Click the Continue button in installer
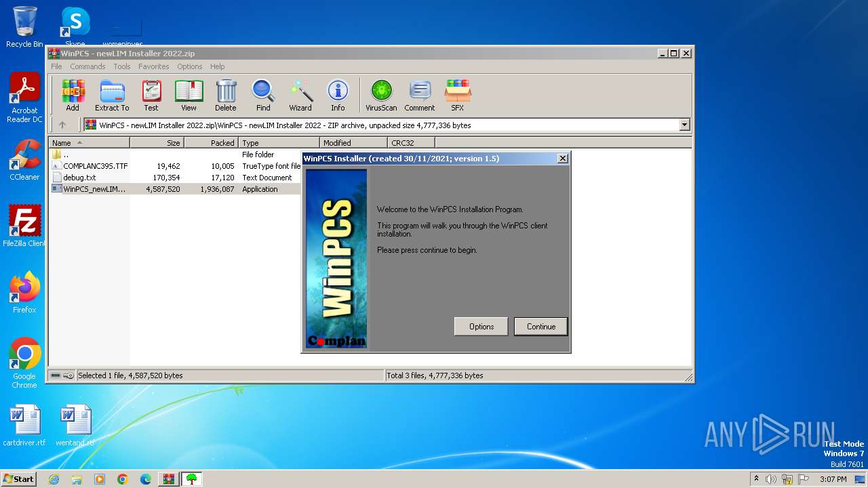The image size is (868, 488). click(541, 326)
